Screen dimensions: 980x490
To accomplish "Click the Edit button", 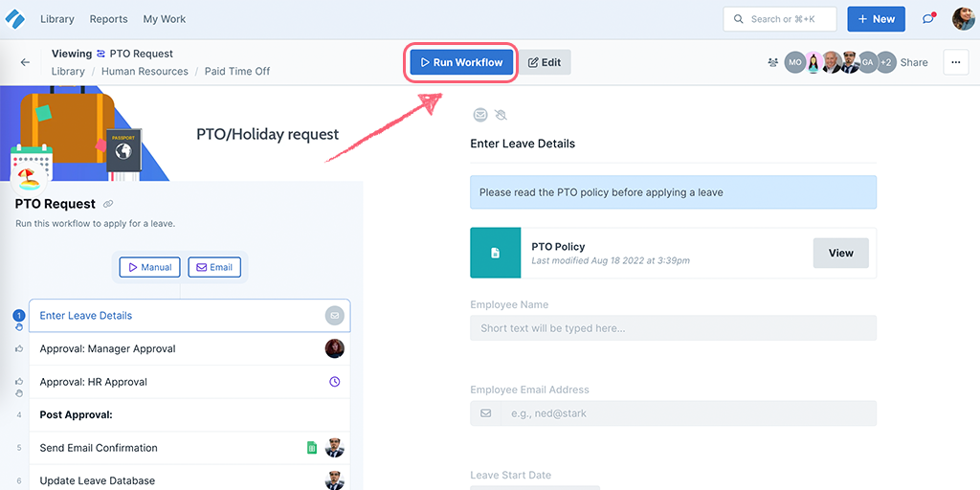I will (545, 62).
